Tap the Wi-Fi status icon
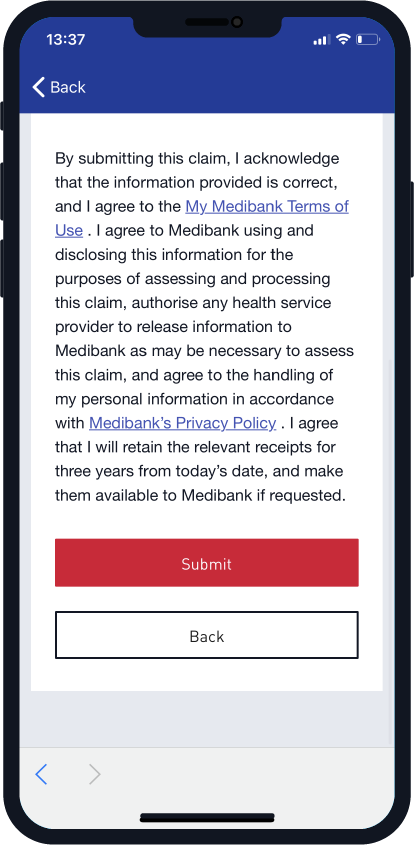The image size is (414, 845). pos(343,39)
